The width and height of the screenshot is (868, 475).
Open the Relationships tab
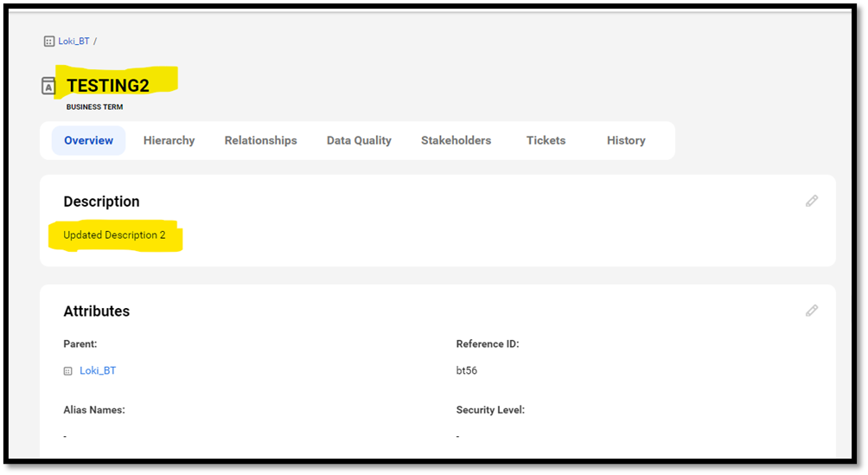click(x=261, y=140)
